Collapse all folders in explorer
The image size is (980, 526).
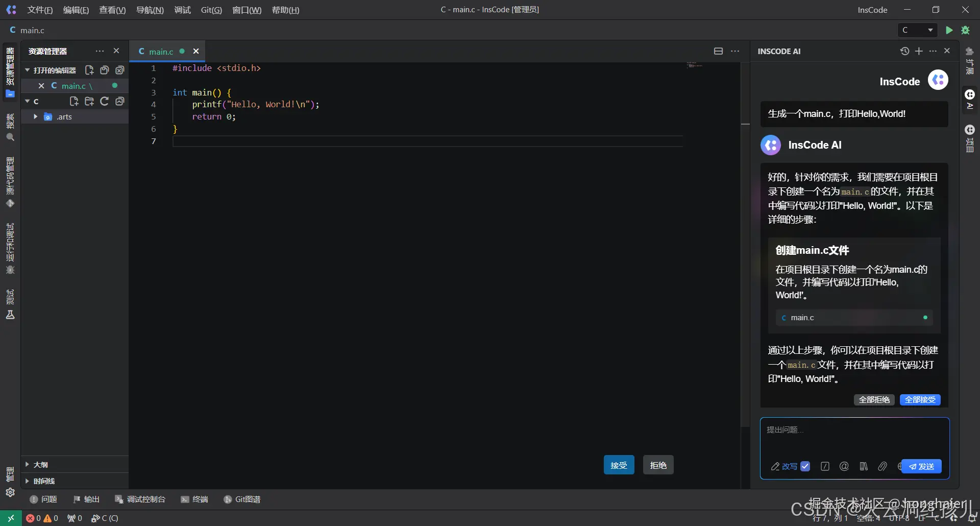pyautogui.click(x=120, y=101)
